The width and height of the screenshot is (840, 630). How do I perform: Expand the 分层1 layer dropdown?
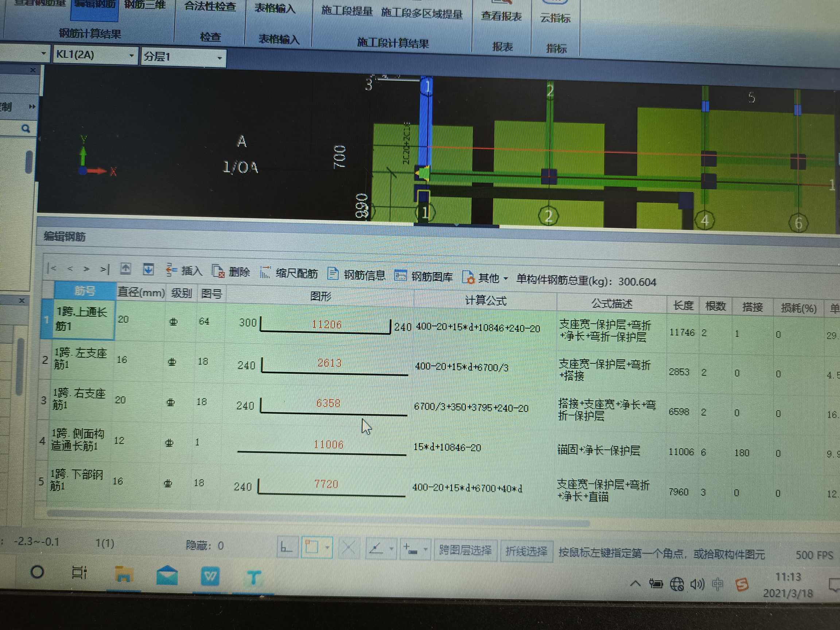coord(219,58)
